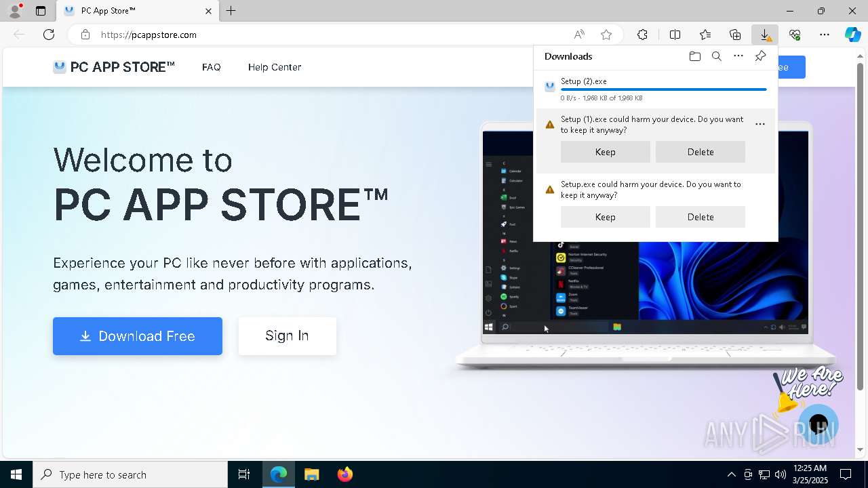Keep the Setup.exe download
The width and height of the screenshot is (868, 488).
[x=606, y=217]
